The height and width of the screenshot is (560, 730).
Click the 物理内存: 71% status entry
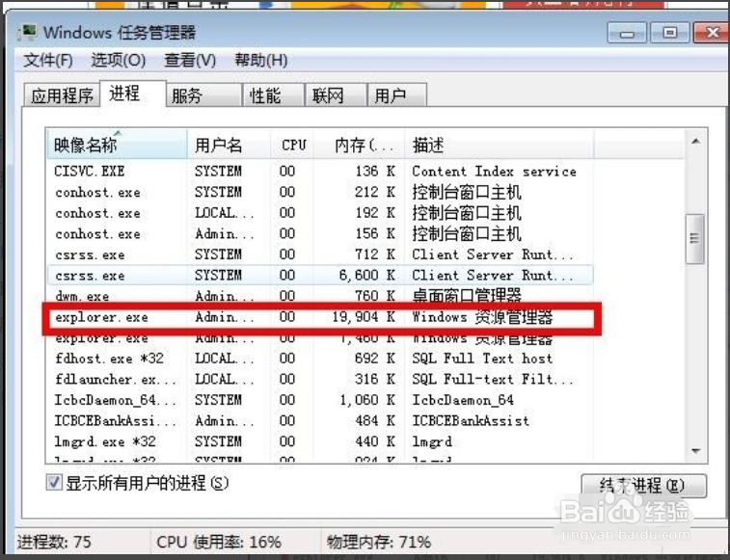(379, 542)
